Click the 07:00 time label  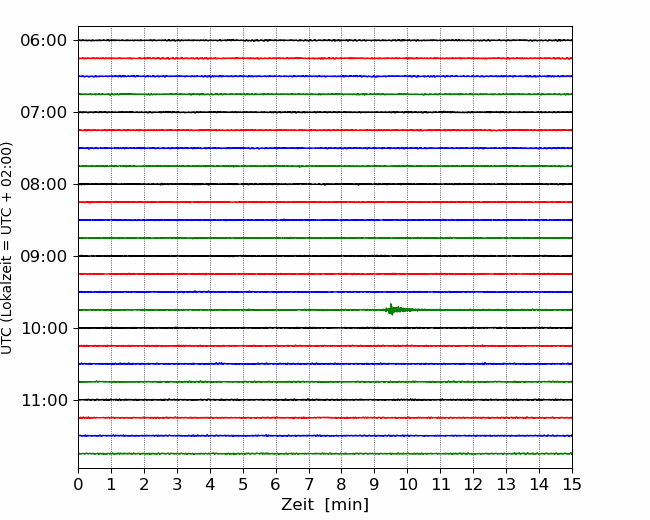coord(44,112)
